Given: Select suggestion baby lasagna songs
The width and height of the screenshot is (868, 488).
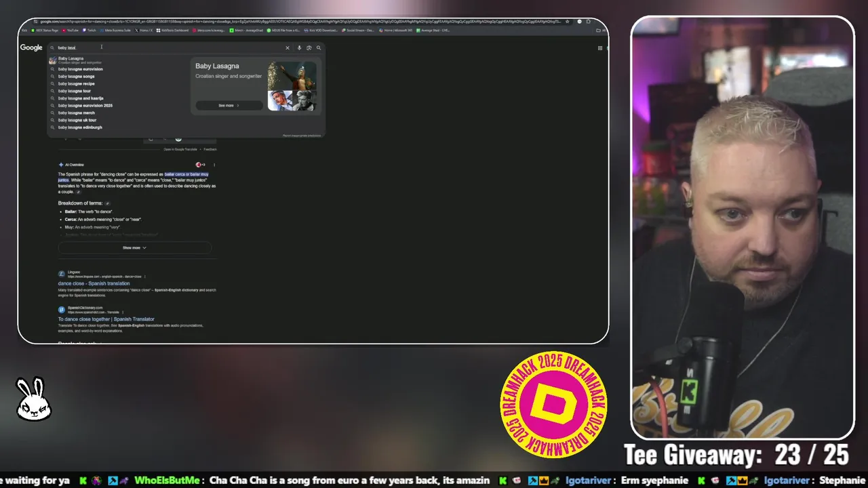Looking at the screenshot, I should coord(76,77).
